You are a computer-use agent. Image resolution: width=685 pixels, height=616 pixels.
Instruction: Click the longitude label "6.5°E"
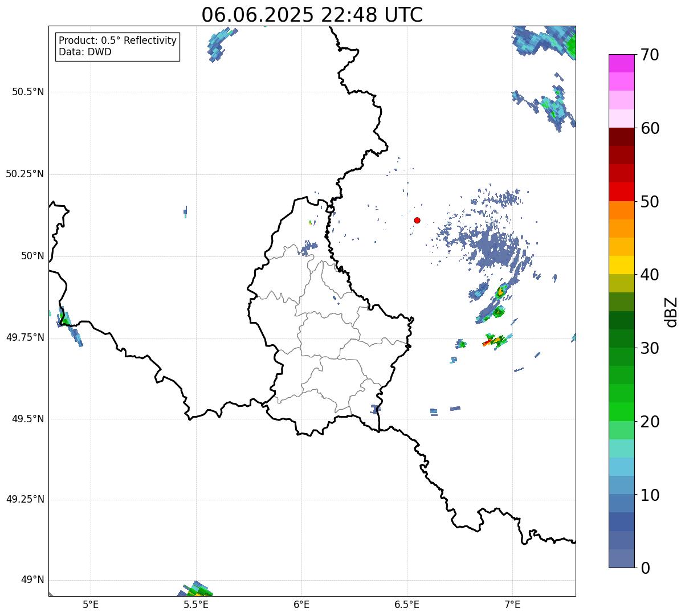(x=407, y=605)
